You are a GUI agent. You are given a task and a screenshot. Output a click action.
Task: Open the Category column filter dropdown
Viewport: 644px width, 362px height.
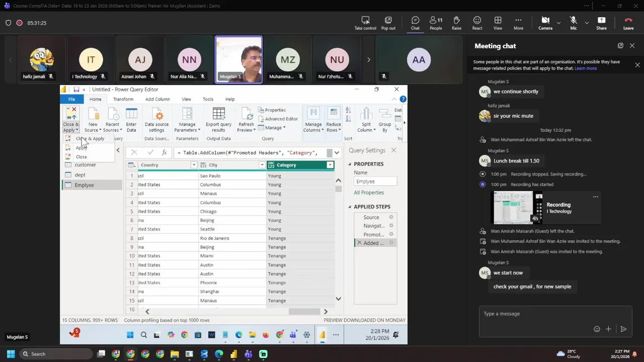coord(330,165)
